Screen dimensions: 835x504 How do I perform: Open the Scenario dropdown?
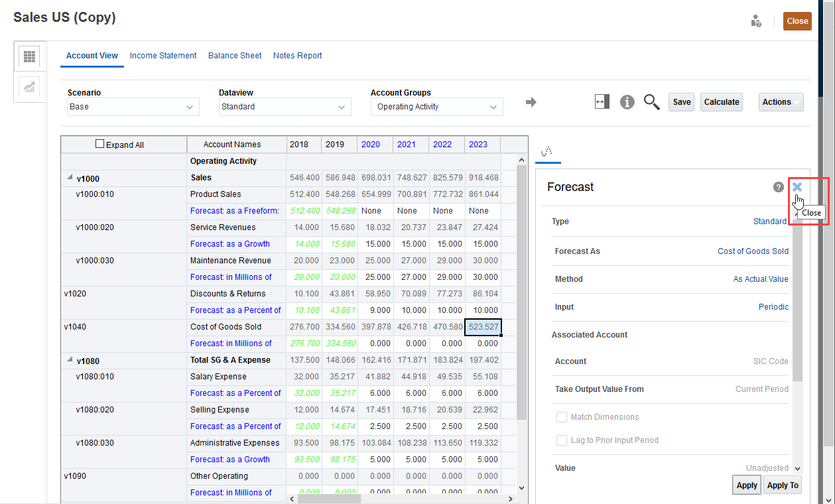click(133, 107)
